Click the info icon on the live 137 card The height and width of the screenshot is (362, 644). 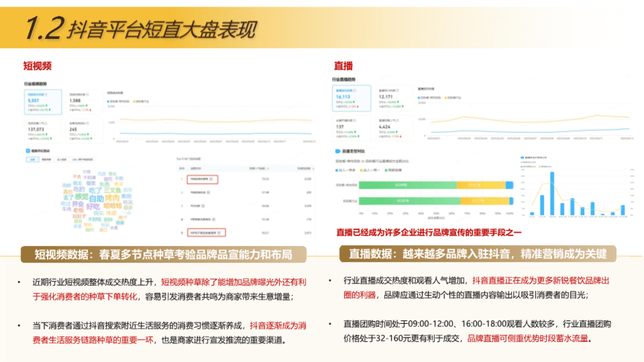tap(355, 120)
